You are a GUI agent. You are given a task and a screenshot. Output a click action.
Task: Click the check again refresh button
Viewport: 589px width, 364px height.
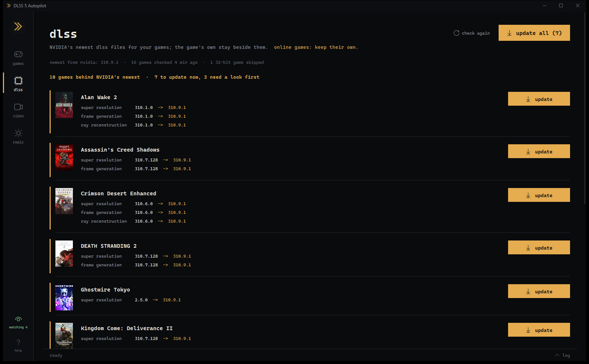click(x=472, y=33)
